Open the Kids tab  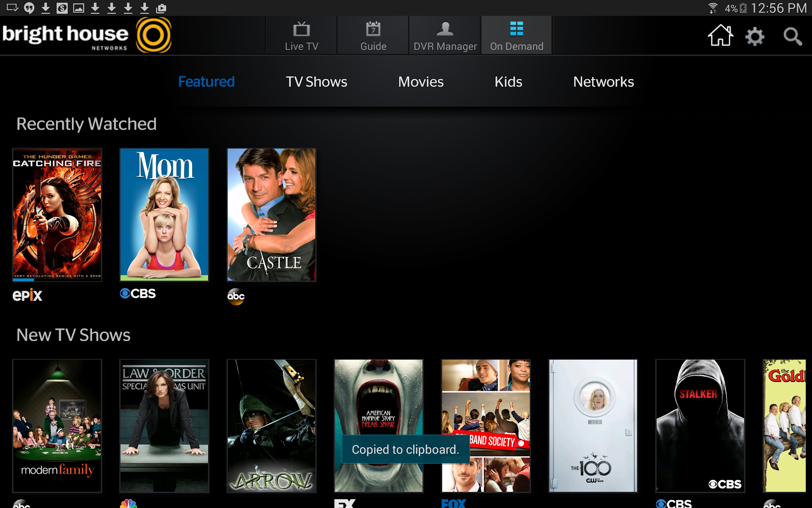click(x=508, y=82)
